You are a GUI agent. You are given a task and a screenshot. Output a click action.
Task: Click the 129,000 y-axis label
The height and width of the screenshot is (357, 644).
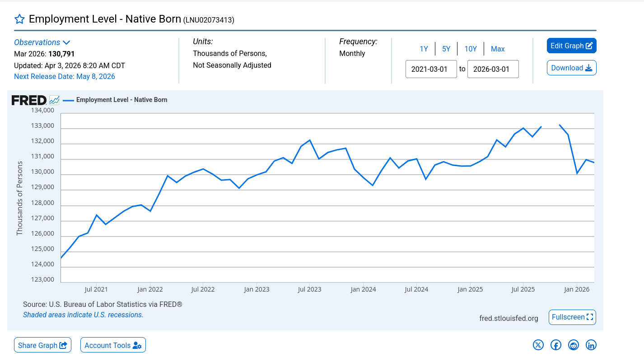pos(42,187)
